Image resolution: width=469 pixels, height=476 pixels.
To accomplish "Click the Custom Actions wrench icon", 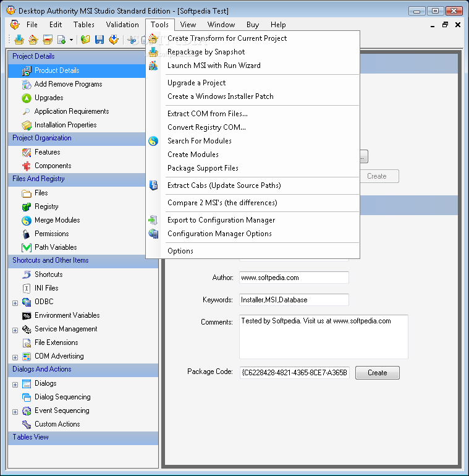I will [x=27, y=425].
